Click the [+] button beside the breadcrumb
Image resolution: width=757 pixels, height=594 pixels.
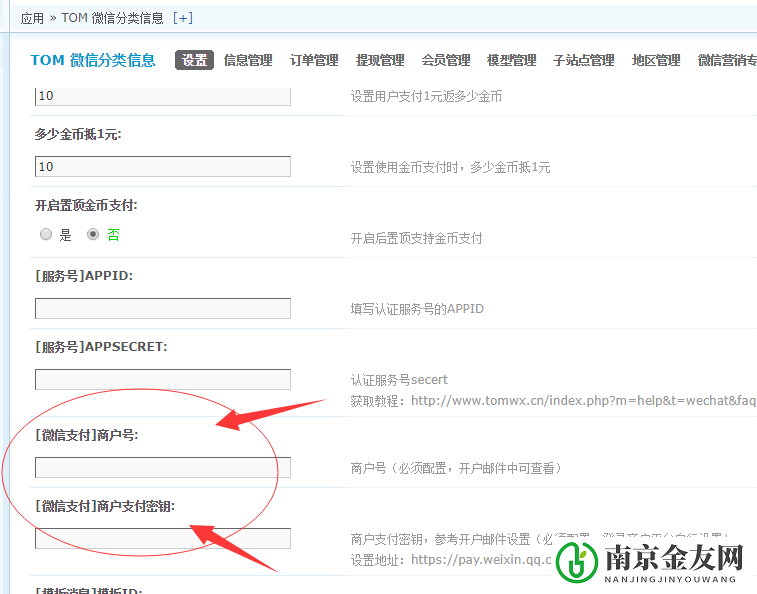pyautogui.click(x=183, y=18)
